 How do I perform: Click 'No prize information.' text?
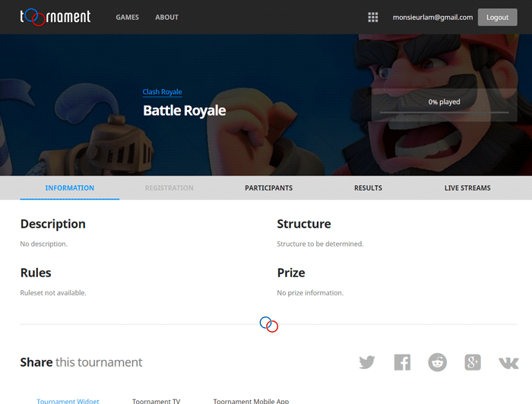click(x=310, y=293)
